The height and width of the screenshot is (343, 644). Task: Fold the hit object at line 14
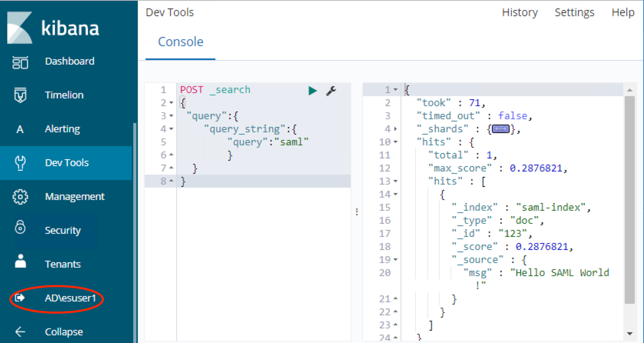pyautogui.click(x=396, y=195)
